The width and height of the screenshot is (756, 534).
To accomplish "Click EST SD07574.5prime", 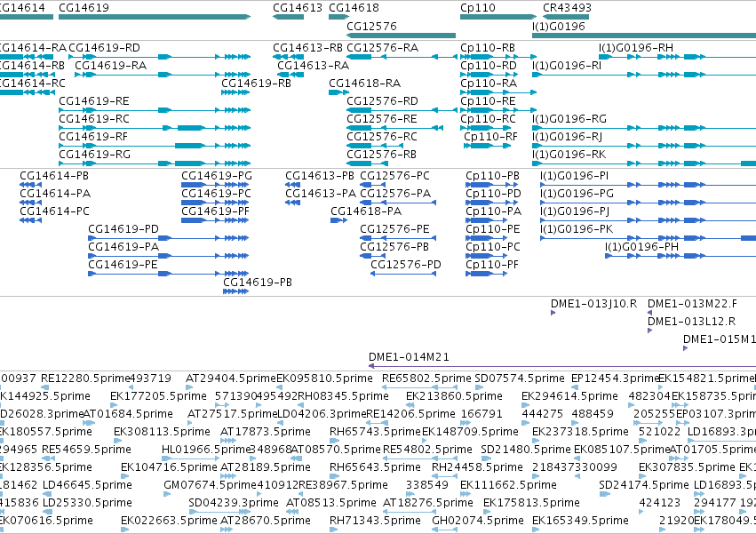I will [520, 379].
